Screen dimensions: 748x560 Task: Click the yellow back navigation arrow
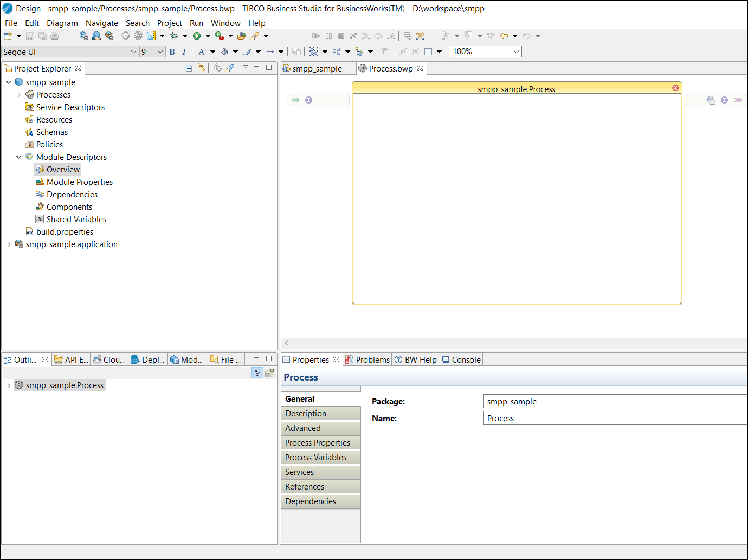click(x=504, y=36)
